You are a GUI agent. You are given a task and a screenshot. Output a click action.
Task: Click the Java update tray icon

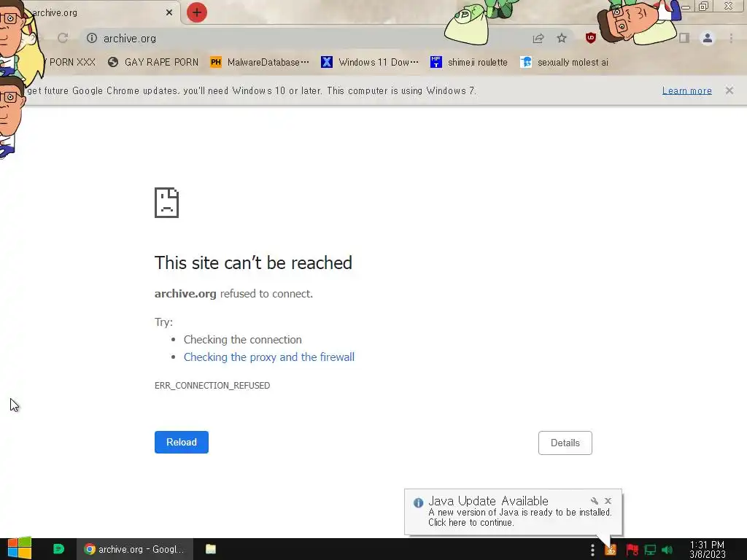click(611, 550)
